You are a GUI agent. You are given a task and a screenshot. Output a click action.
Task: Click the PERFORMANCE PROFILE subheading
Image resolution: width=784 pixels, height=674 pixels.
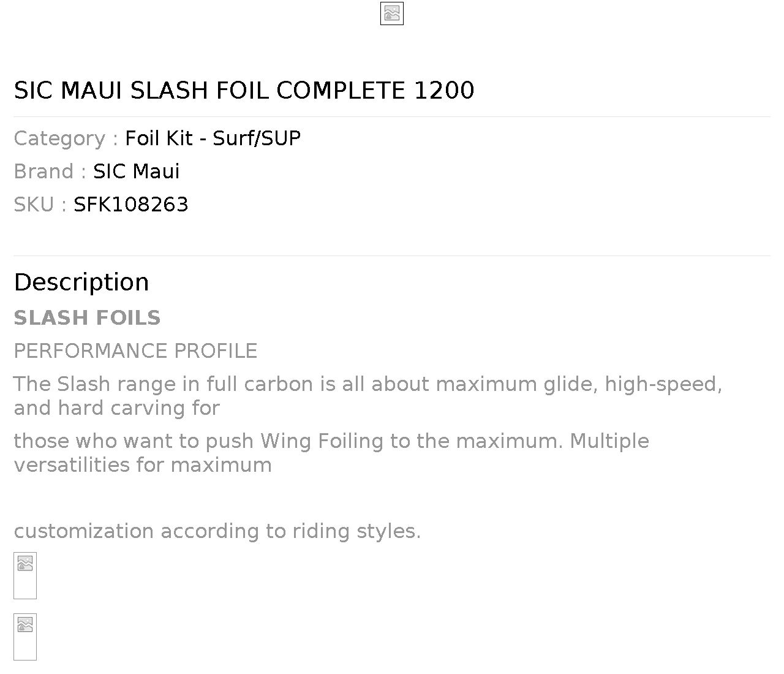(x=135, y=351)
